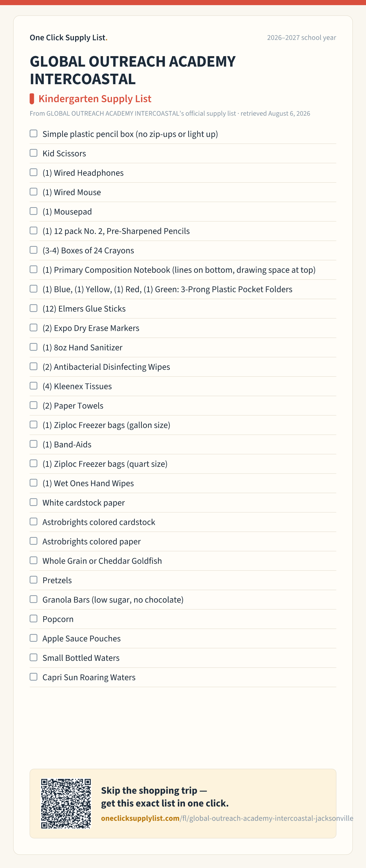
Task: Tick the White cardstock paper checkbox
Action: click(x=33, y=502)
